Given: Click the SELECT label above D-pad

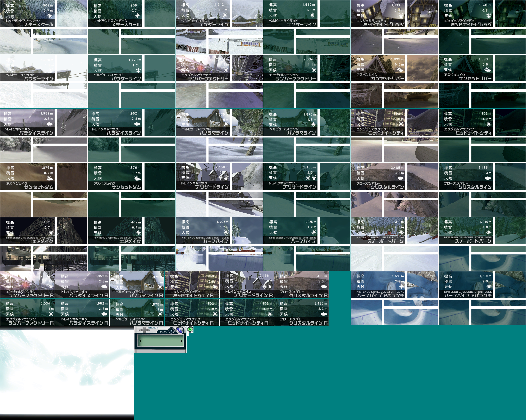Looking at the screenshot, I should coord(153,328).
